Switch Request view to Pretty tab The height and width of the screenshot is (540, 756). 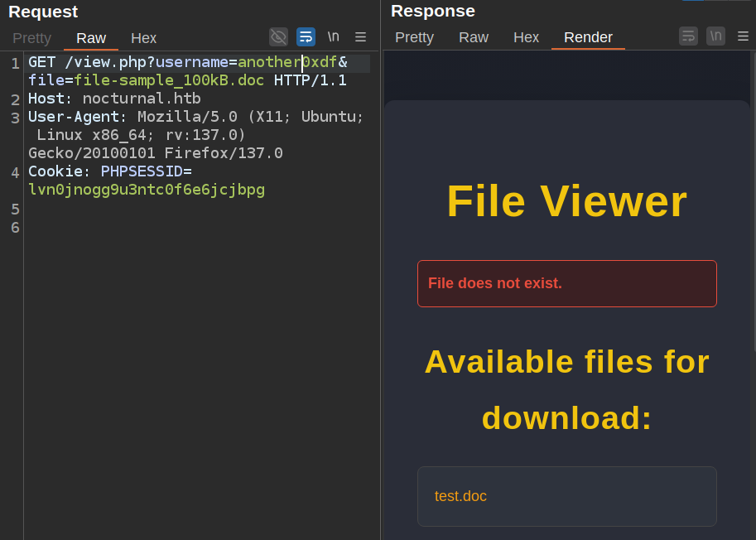click(x=31, y=38)
